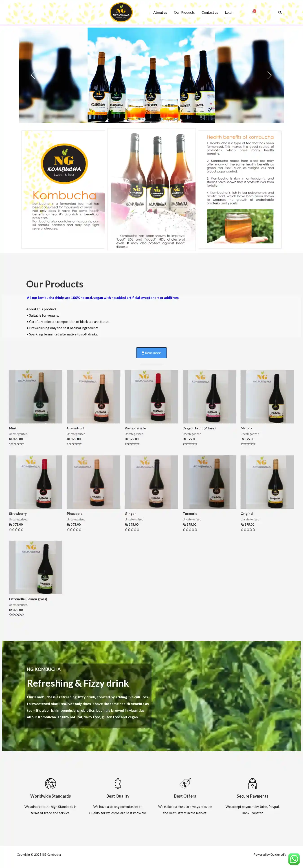
Task: Click the Login link
Action: click(x=229, y=13)
